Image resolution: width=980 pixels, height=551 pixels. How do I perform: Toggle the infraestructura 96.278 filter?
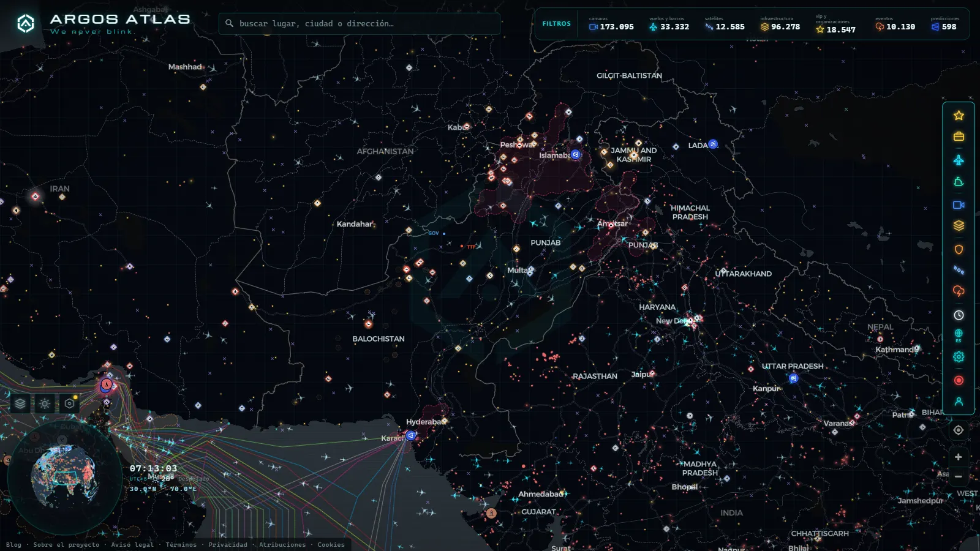[780, 24]
